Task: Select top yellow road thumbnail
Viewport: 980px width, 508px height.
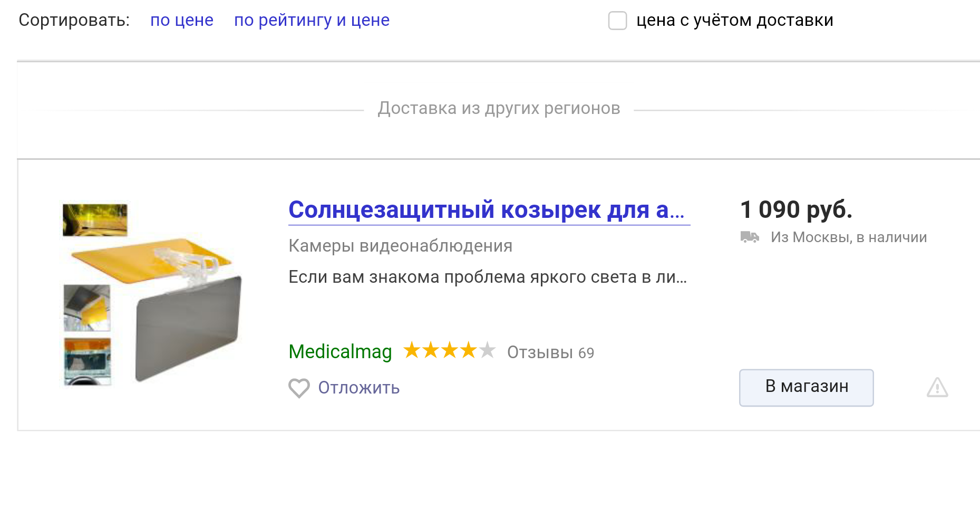Action: [95, 220]
